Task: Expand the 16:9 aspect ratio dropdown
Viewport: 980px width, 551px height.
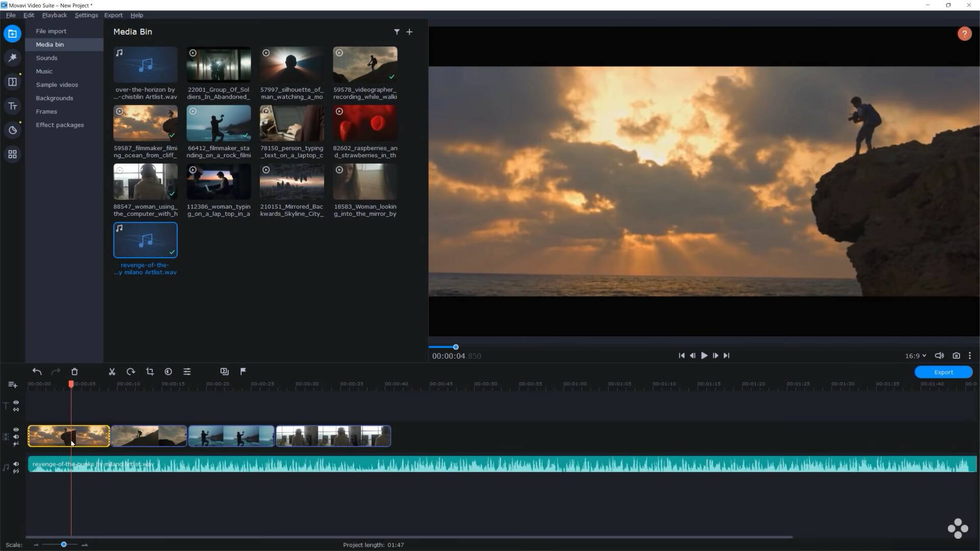Action: coord(915,356)
